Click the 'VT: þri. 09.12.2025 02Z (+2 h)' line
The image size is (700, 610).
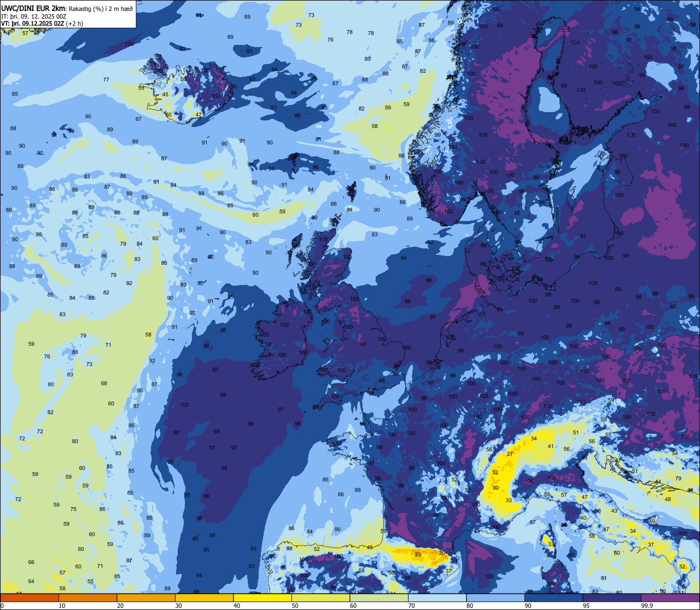42,23
